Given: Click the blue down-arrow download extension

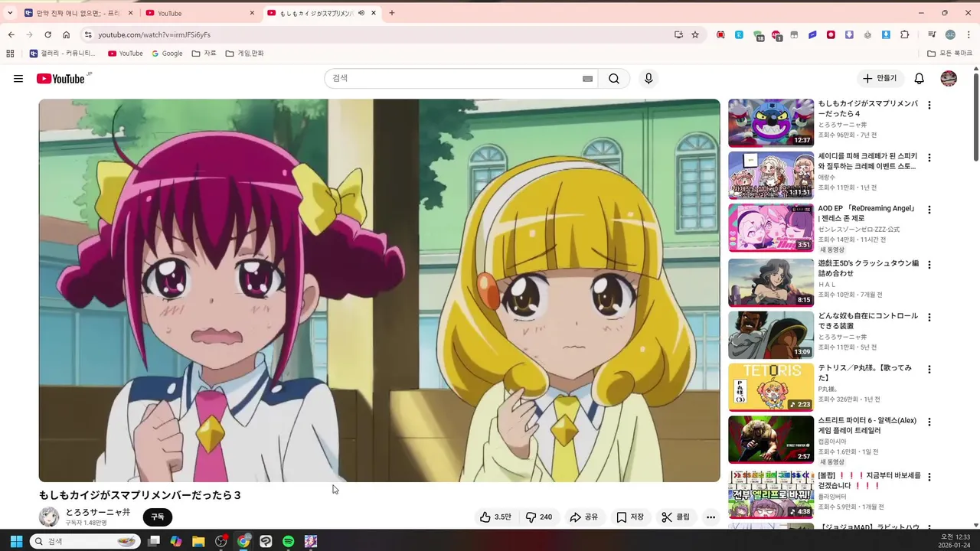Looking at the screenshot, I should click(x=886, y=34).
